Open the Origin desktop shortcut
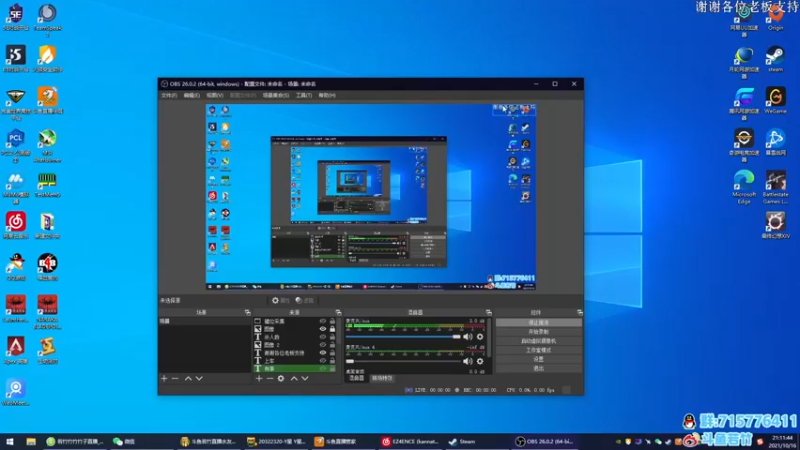This screenshot has height=450, width=800. click(x=775, y=18)
